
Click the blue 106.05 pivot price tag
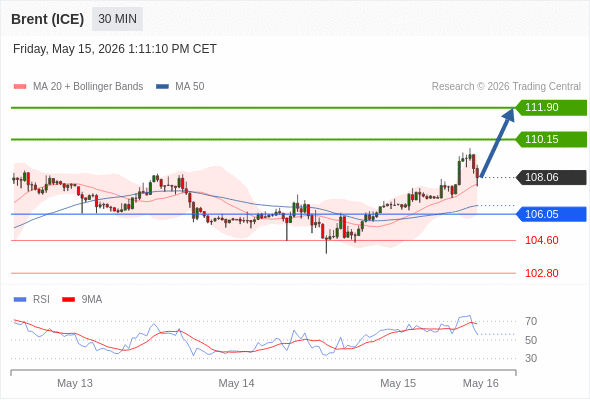pyautogui.click(x=551, y=214)
